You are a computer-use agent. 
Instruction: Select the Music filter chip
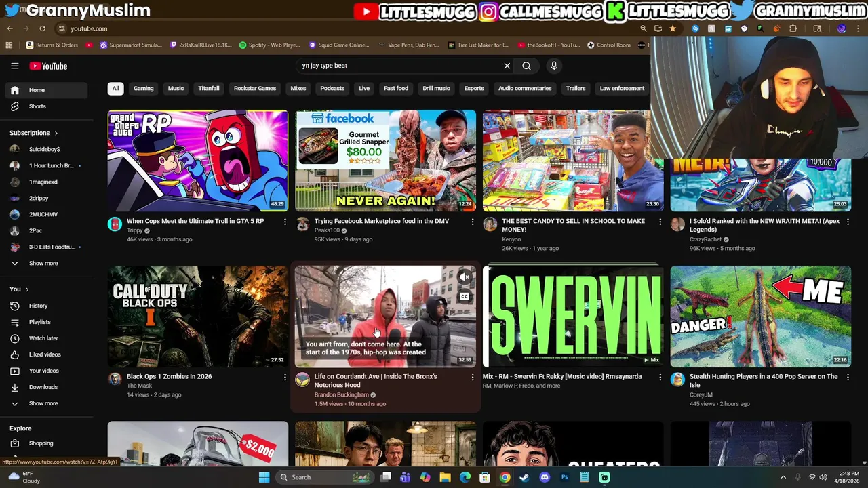coord(176,89)
